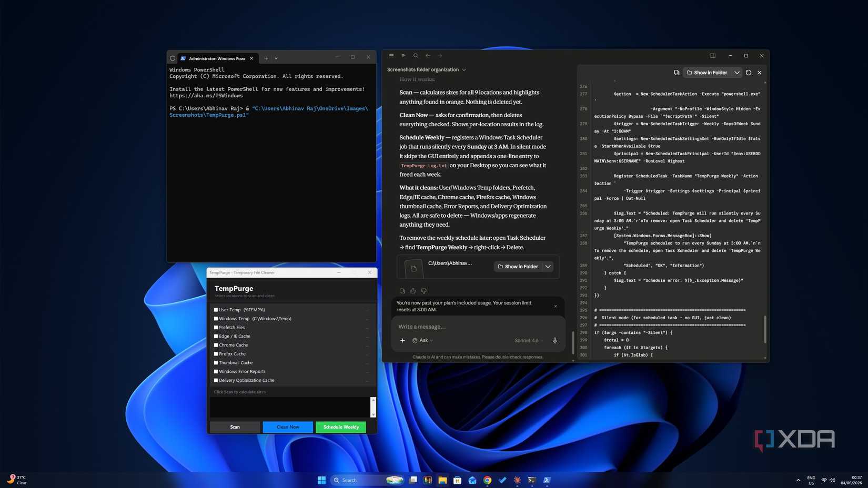Check the User Temp (%TEMP%) checkbox
This screenshot has width=868, height=488.
coord(216,310)
